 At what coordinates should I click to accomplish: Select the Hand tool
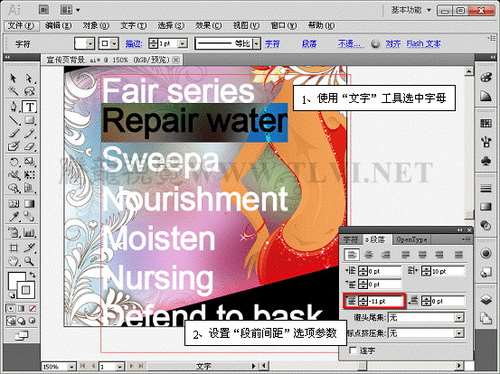click(x=13, y=261)
